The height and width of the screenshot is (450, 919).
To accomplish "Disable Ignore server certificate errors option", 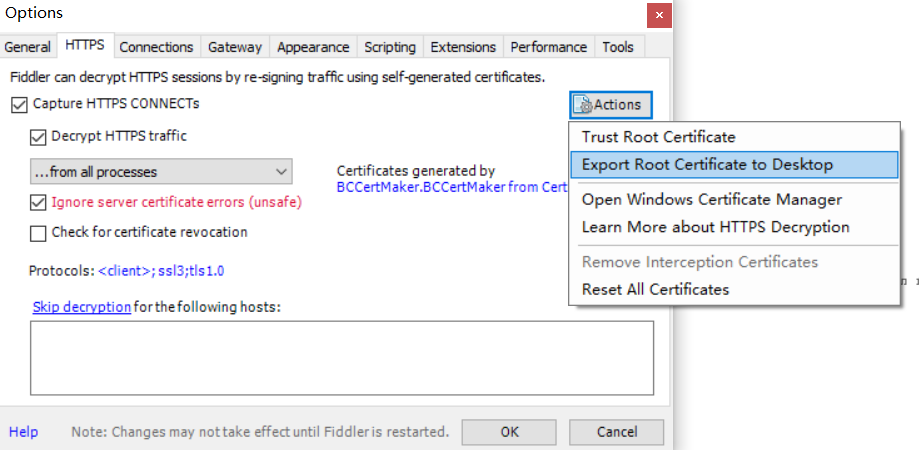I will (x=39, y=202).
